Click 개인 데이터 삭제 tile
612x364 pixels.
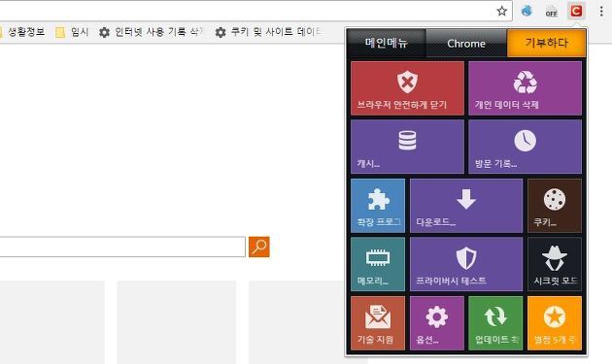(x=525, y=88)
